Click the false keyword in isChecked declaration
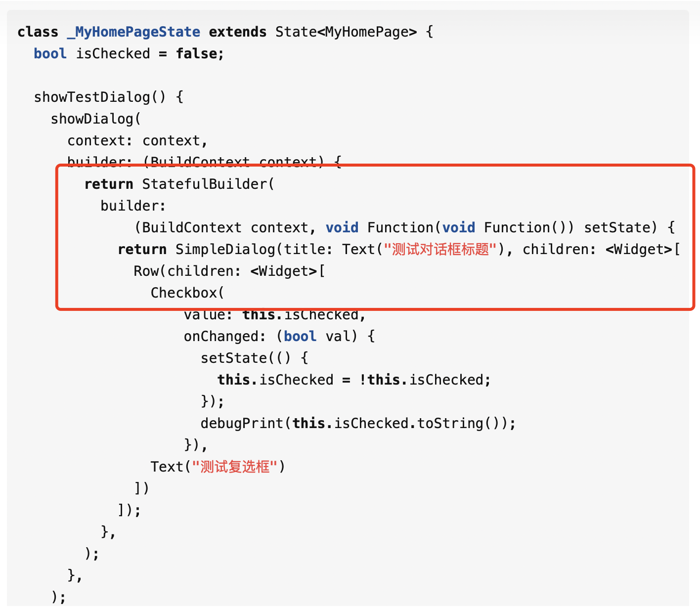The width and height of the screenshot is (700, 607). pos(197,54)
